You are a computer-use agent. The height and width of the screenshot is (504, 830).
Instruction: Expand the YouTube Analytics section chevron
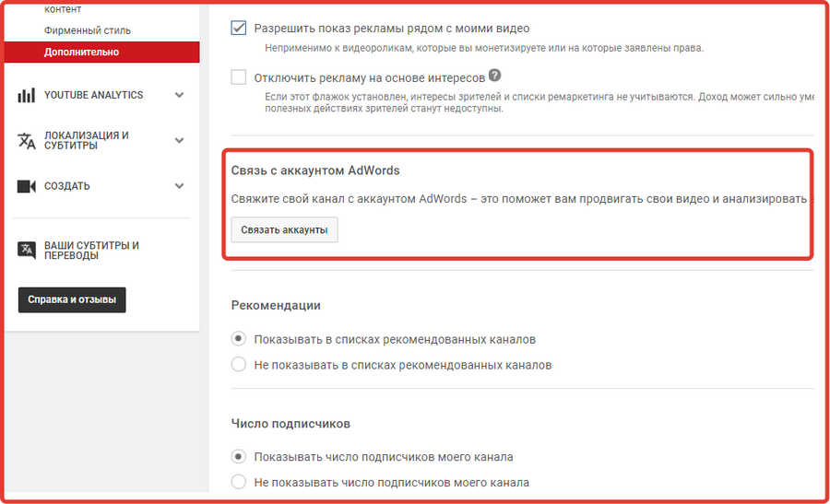[180, 95]
